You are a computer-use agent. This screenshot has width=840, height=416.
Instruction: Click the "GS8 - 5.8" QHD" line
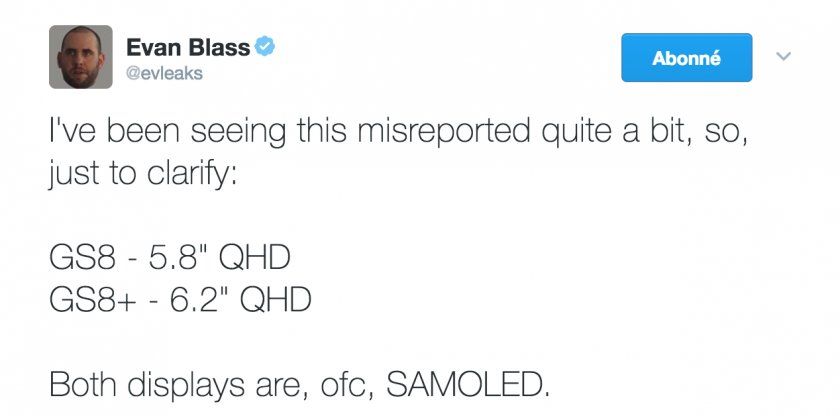pos(170,257)
